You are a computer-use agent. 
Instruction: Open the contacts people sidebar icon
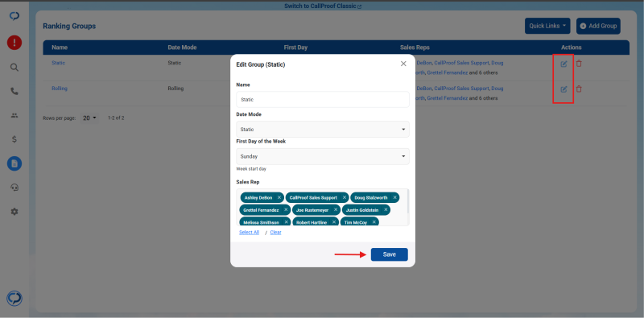point(14,115)
